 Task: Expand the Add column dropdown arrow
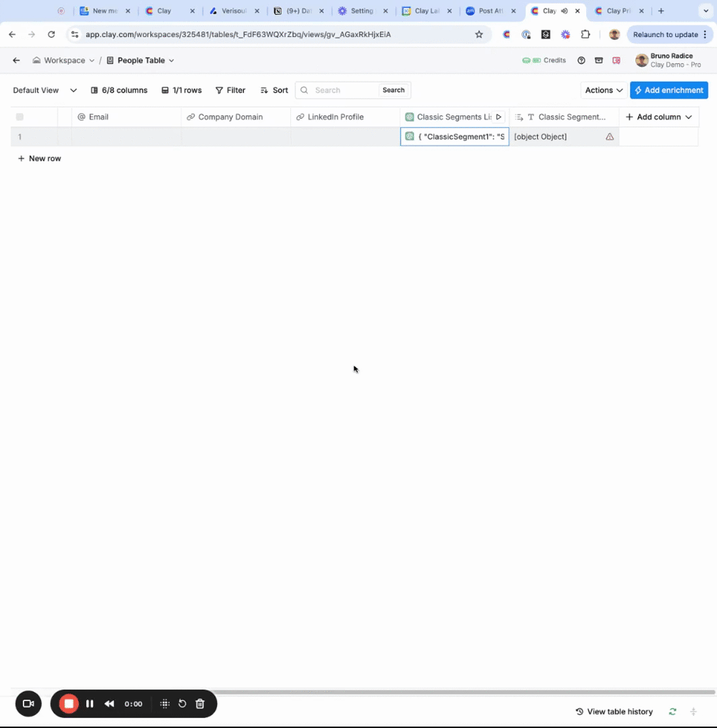tap(689, 117)
